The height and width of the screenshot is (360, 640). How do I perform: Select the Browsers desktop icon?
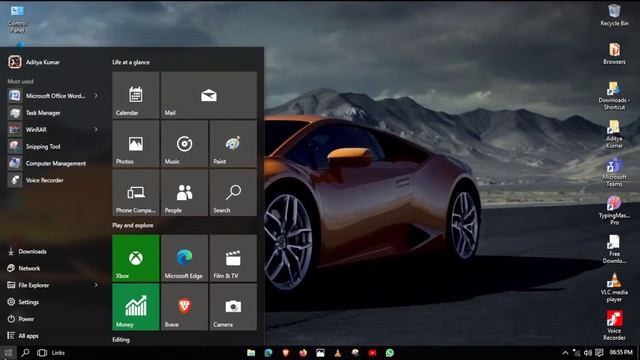pyautogui.click(x=614, y=53)
